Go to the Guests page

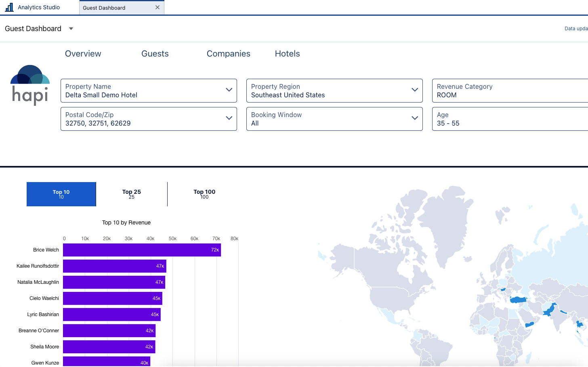coord(155,54)
